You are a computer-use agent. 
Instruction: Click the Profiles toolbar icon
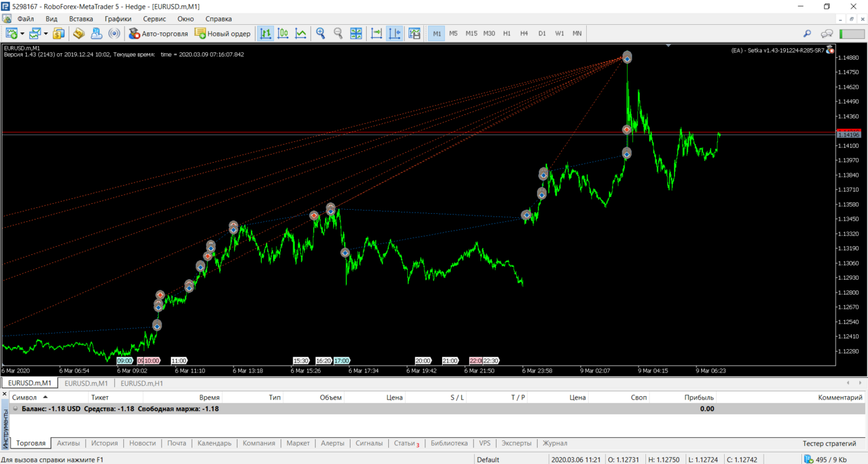35,33
